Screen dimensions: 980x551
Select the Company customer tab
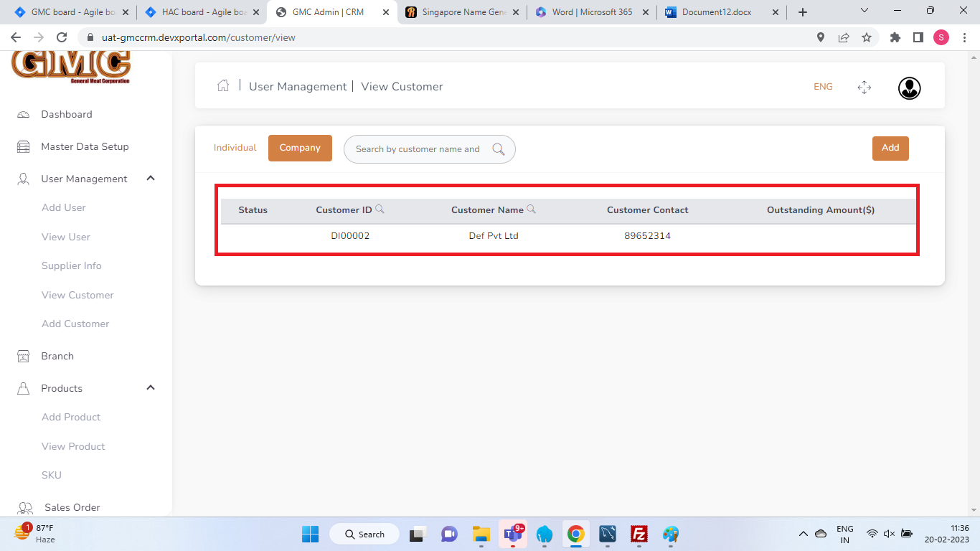tap(300, 148)
